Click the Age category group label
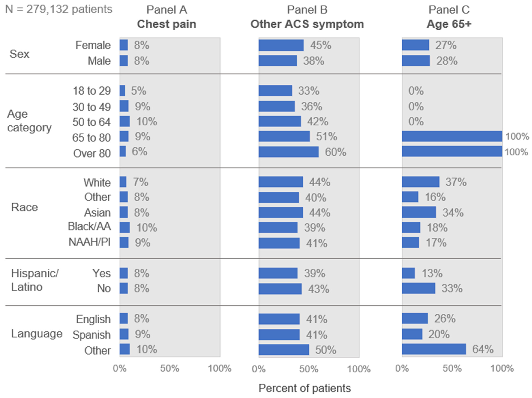Screen dimensions: 532x398 [29, 121]
